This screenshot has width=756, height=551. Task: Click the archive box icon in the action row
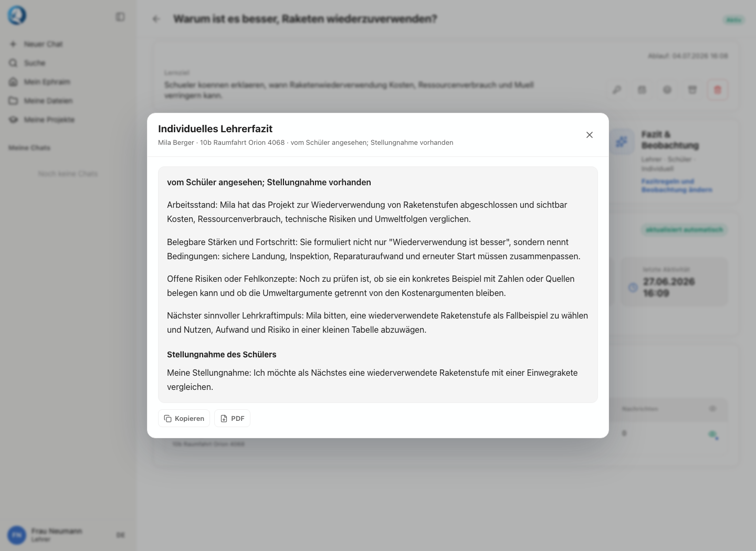(692, 90)
